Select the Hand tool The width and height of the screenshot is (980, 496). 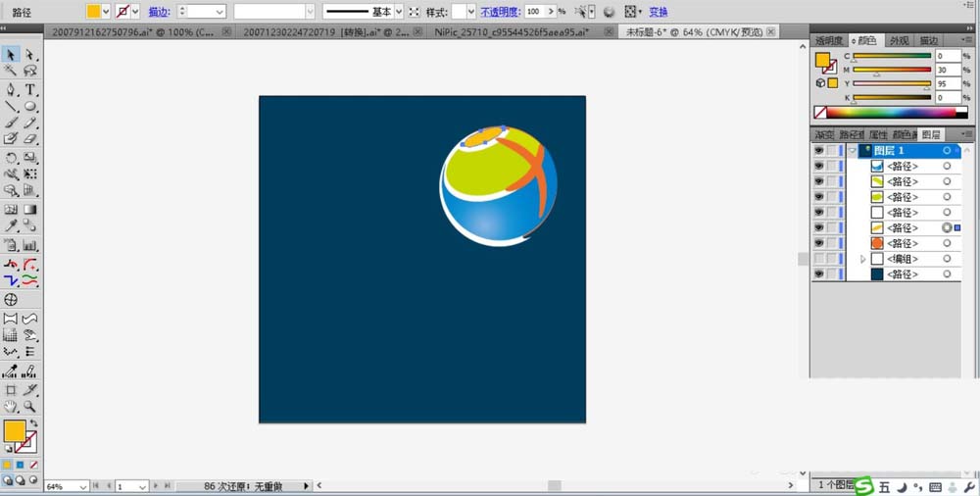click(x=11, y=406)
